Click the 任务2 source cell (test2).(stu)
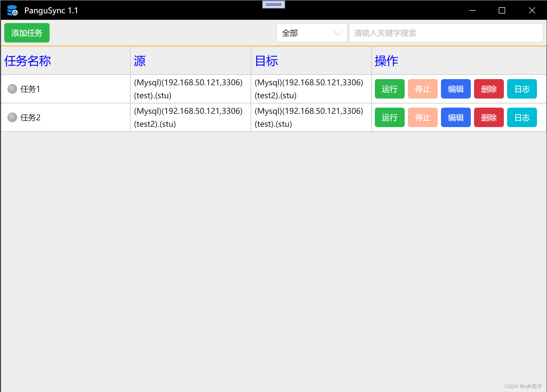Image resolution: width=547 pixels, height=392 pixels. tap(191, 117)
